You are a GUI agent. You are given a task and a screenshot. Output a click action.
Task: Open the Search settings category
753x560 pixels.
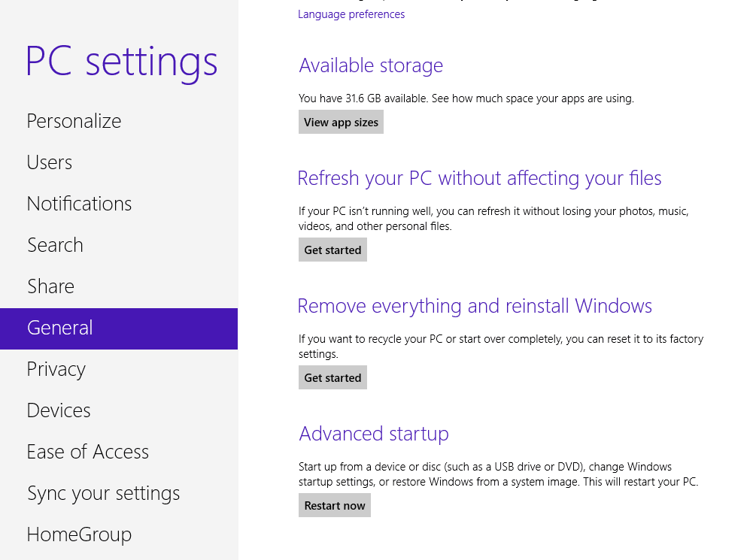tap(55, 244)
